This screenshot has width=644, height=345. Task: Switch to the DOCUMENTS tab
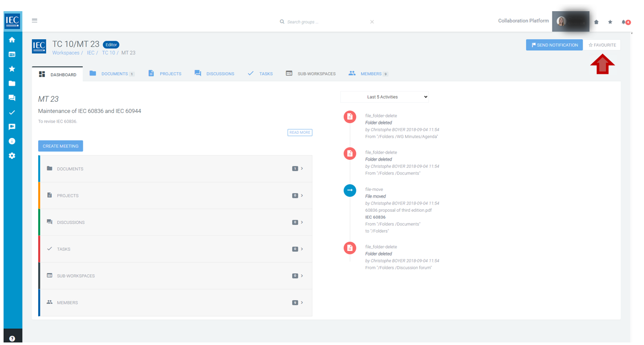coord(115,73)
